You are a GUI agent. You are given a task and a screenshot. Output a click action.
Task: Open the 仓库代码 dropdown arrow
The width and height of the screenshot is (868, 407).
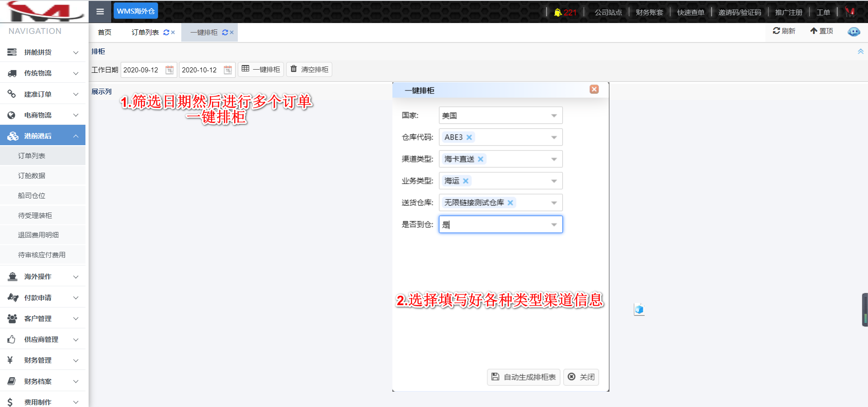point(554,137)
